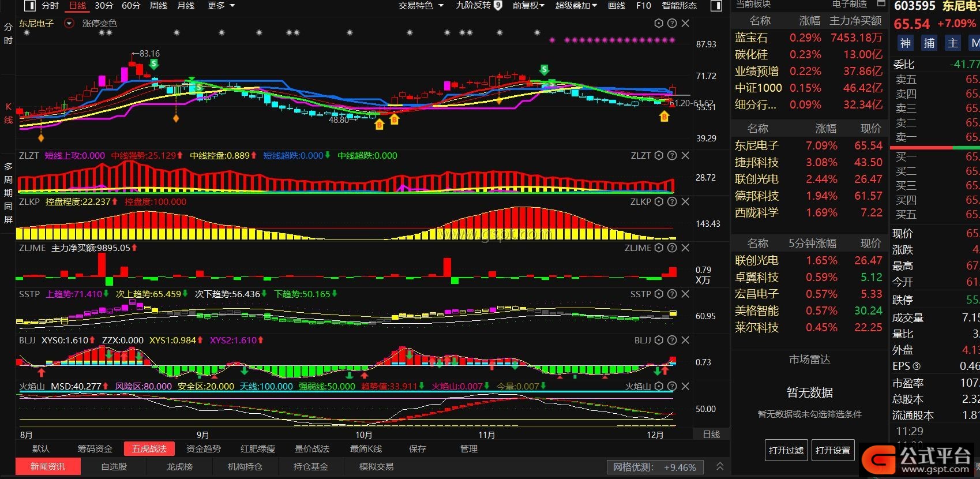Toggle the right side panel icon
The image size is (980, 479).
(x=716, y=6)
